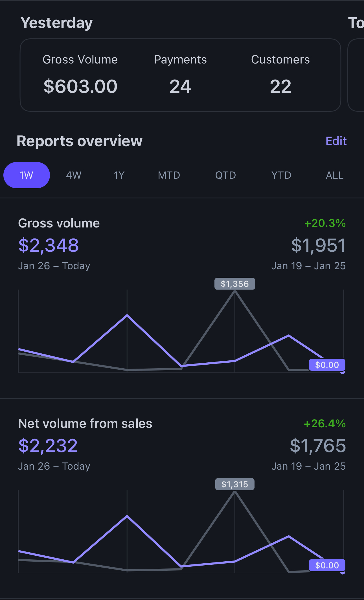364x600 pixels.
Task: Tap the $1,765 previous net volume amount
Action: click(318, 446)
